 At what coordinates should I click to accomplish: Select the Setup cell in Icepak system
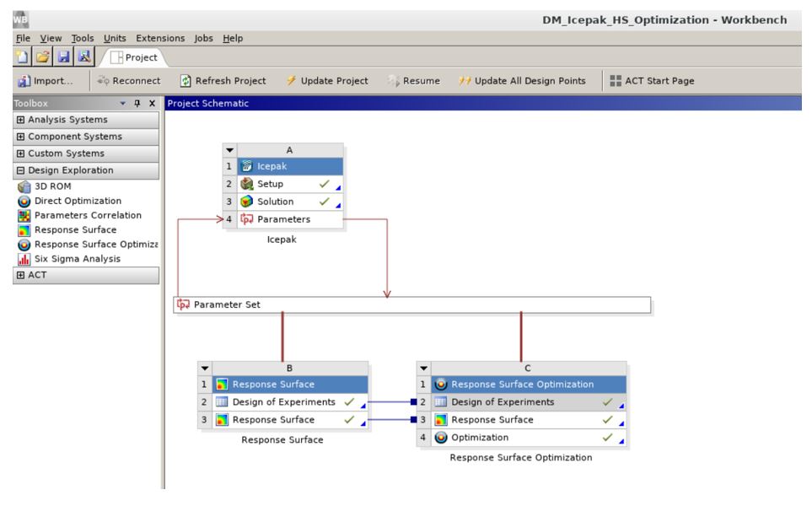pyautogui.click(x=290, y=184)
